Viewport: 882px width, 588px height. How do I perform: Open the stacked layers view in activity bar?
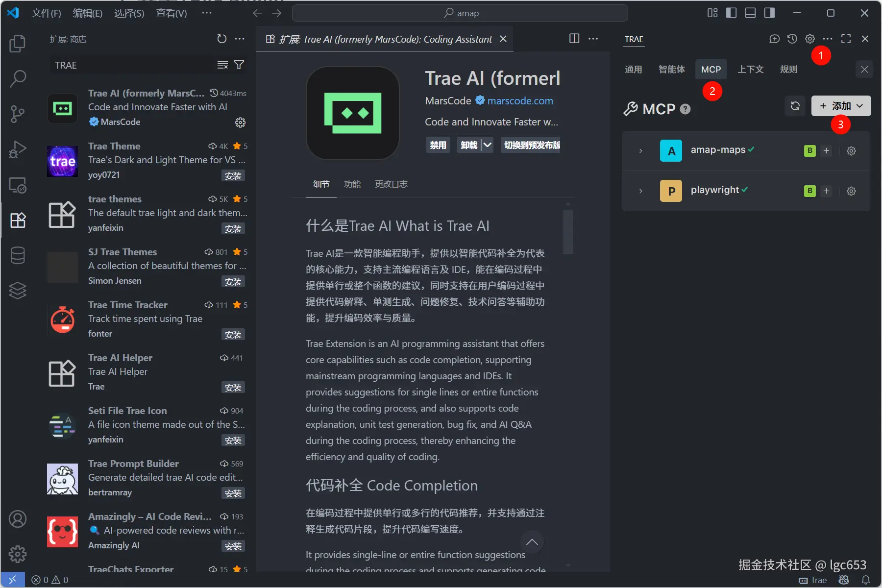pyautogui.click(x=18, y=291)
